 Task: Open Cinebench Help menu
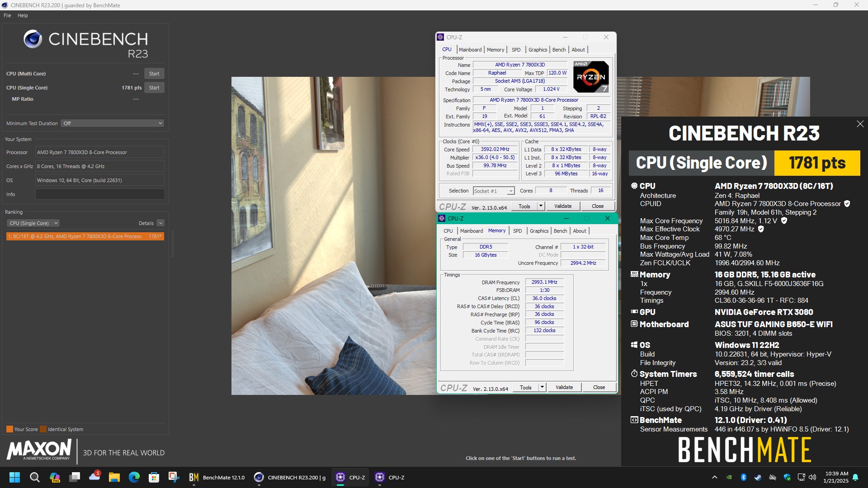(x=23, y=15)
